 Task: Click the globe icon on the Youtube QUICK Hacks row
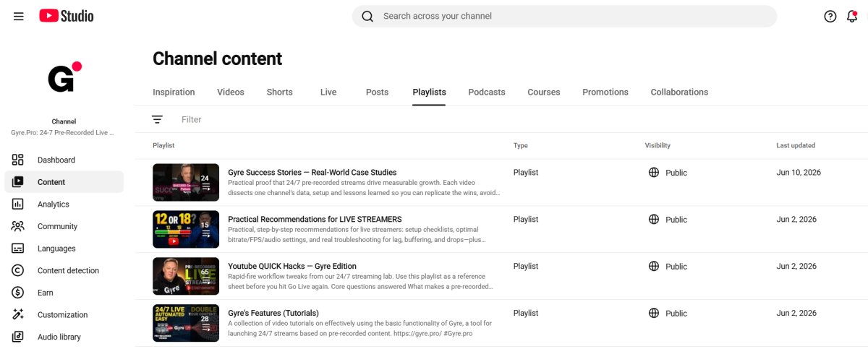pos(654,266)
